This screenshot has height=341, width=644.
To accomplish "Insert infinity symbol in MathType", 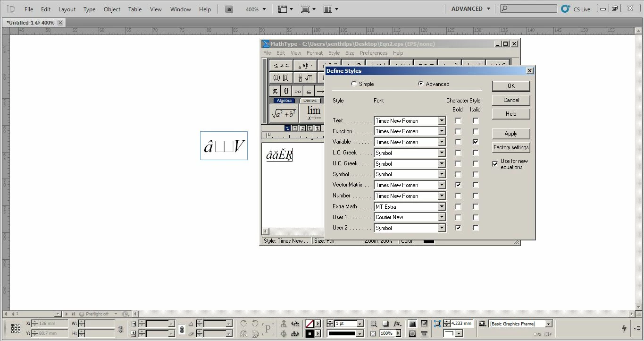I will coord(298,91).
